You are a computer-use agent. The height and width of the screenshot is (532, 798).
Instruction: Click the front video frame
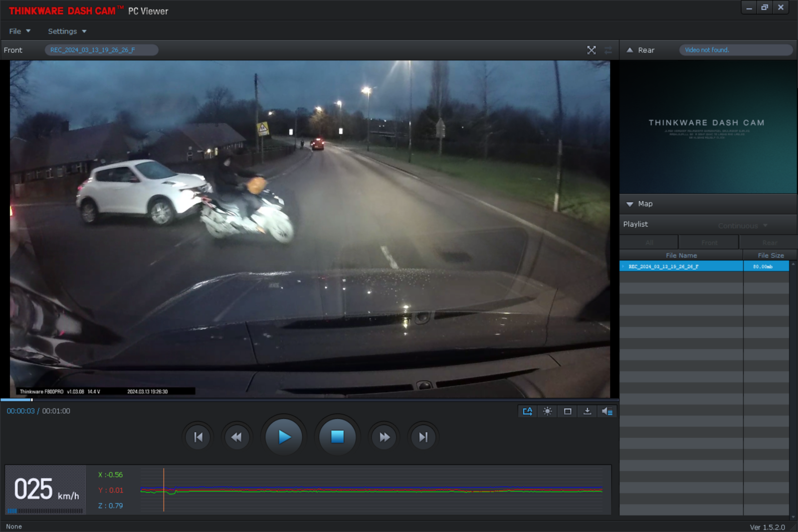point(310,229)
